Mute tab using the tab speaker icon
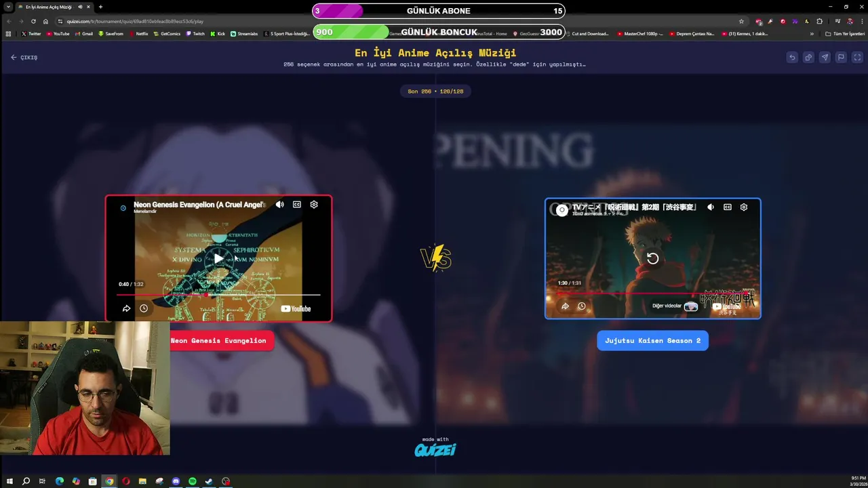 click(x=80, y=7)
